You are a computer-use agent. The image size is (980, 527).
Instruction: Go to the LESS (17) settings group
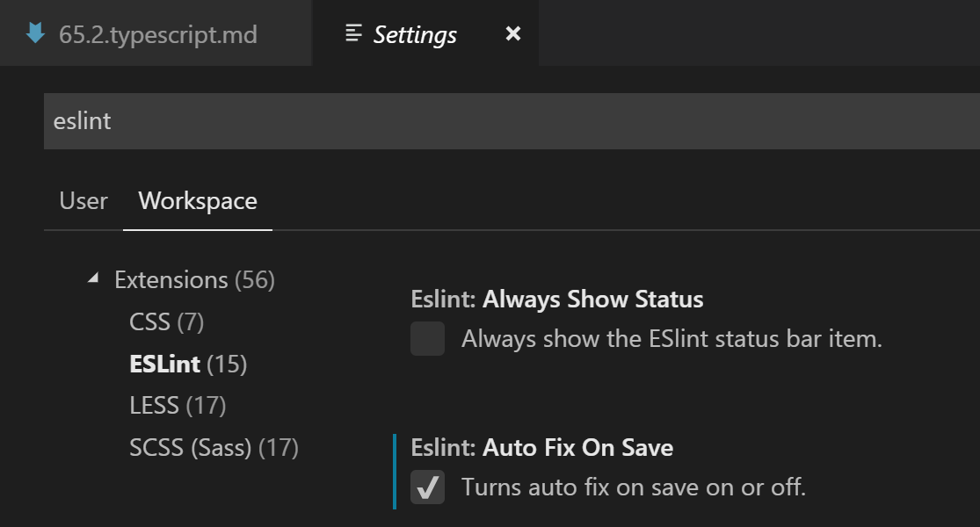(178, 406)
